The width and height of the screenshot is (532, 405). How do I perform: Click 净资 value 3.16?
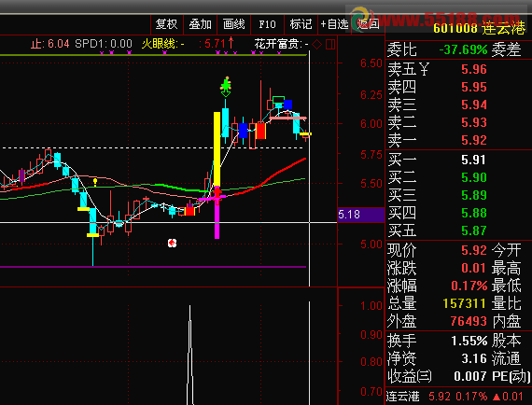pos(474,358)
